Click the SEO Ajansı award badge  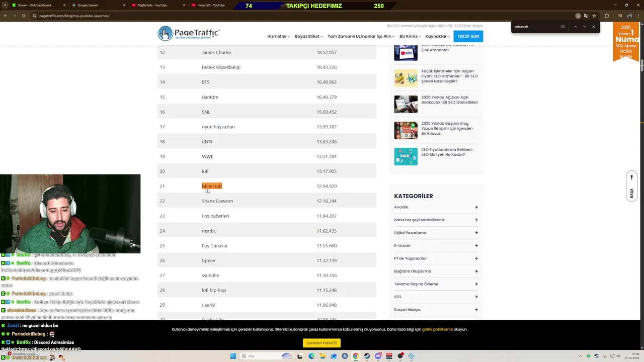coord(626,41)
